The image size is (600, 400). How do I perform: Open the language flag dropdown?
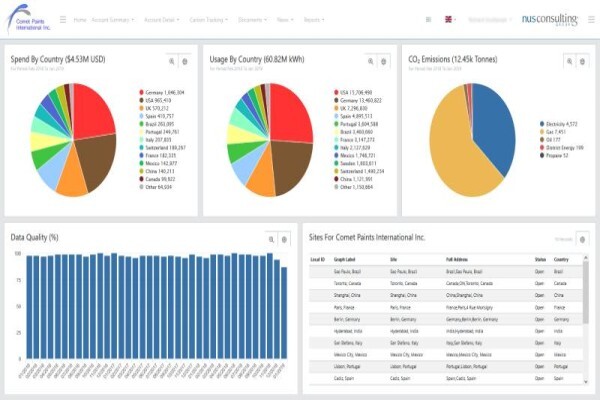450,19
